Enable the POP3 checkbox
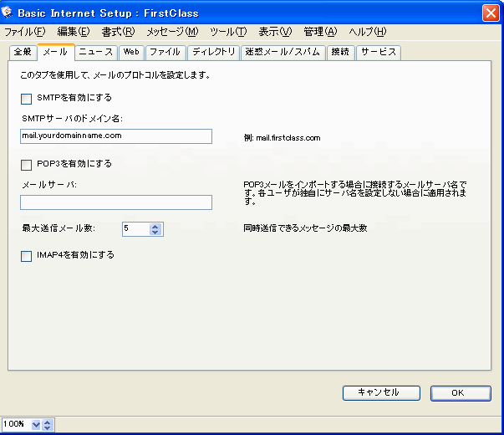Screen dimensions: 504x435 pos(27,164)
